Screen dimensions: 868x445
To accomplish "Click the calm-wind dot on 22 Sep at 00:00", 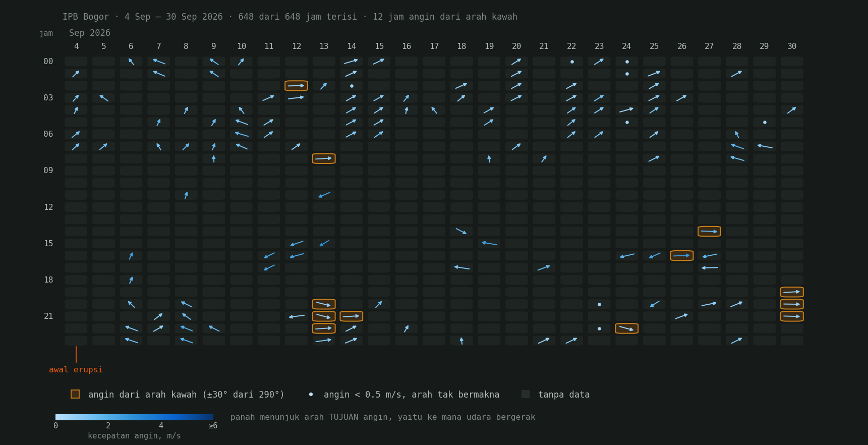I will [571, 62].
